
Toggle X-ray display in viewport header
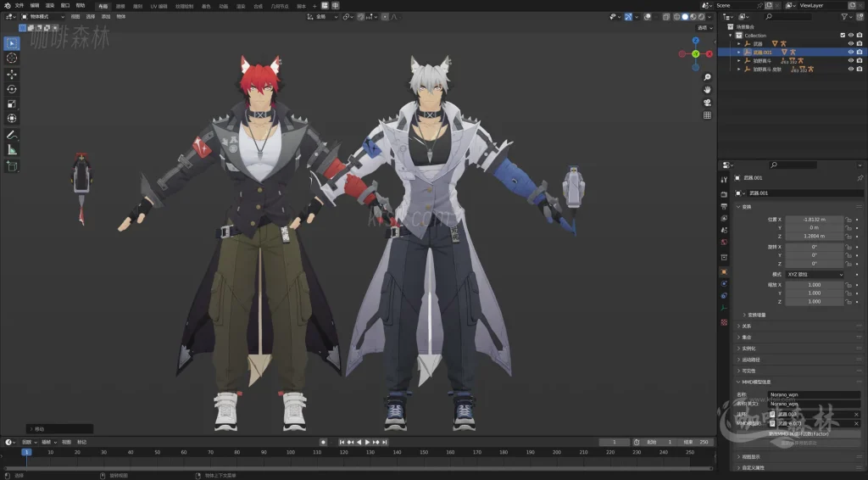pos(666,17)
